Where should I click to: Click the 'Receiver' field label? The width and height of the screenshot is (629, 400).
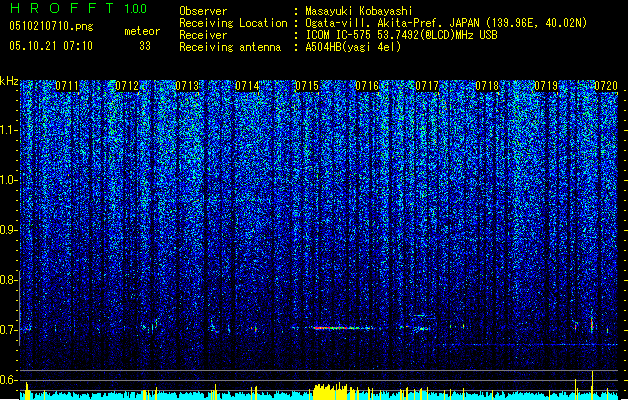click(x=203, y=35)
